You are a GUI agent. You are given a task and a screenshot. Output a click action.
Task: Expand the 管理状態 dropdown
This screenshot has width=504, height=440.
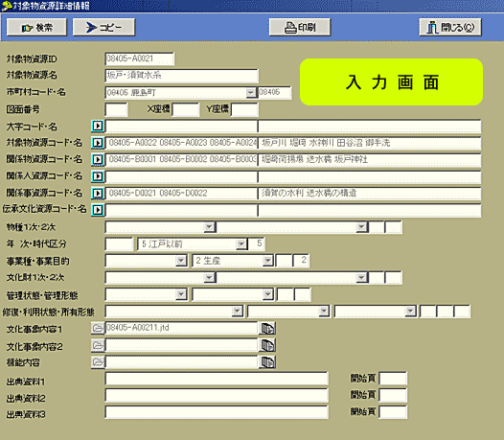coord(181,294)
